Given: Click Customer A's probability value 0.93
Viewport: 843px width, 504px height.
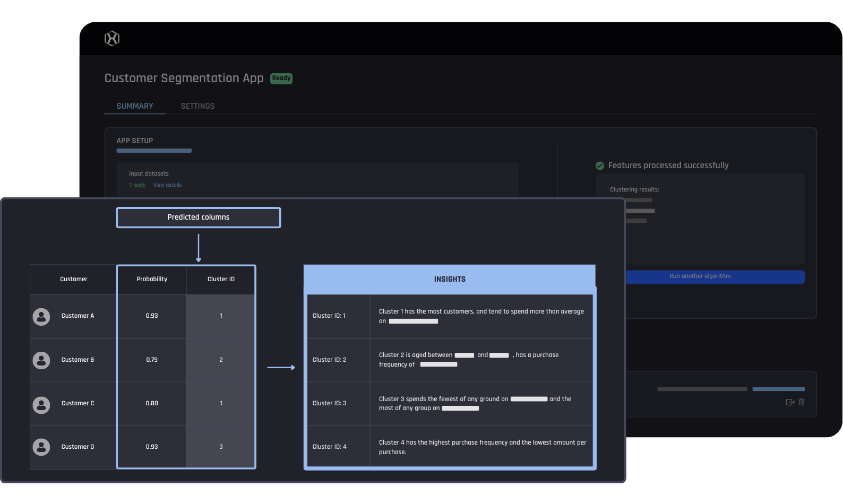Looking at the screenshot, I should point(152,316).
